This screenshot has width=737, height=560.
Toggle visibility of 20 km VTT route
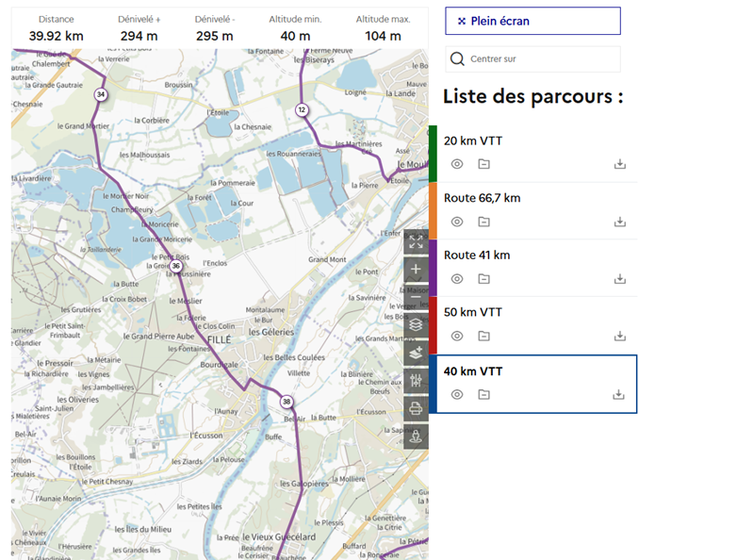pyautogui.click(x=457, y=164)
